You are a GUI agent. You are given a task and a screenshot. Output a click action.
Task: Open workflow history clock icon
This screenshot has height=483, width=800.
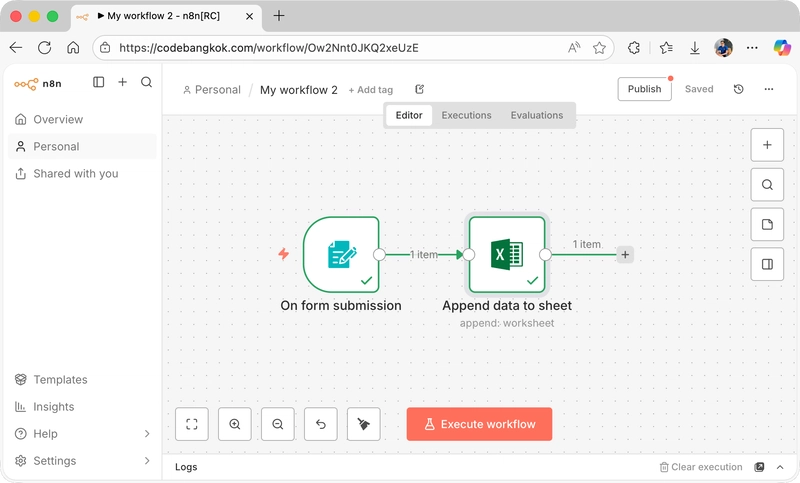pyautogui.click(x=738, y=89)
